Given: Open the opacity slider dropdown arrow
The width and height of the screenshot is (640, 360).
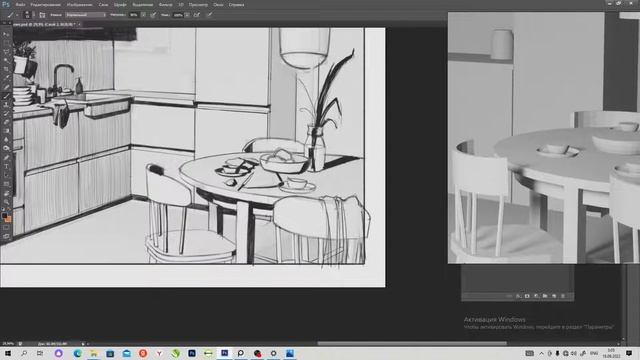Looking at the screenshot, I should point(143,15).
